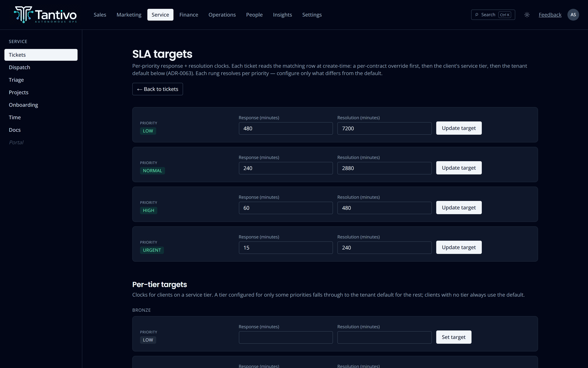588x368 pixels.
Task: Click the SLA targets heading
Action: (x=162, y=54)
